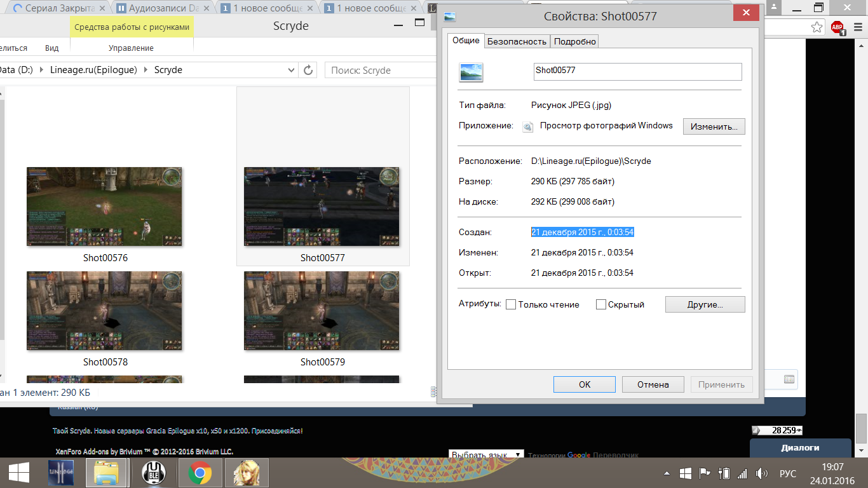
Task: Open the Windows Start button
Action: [x=18, y=473]
